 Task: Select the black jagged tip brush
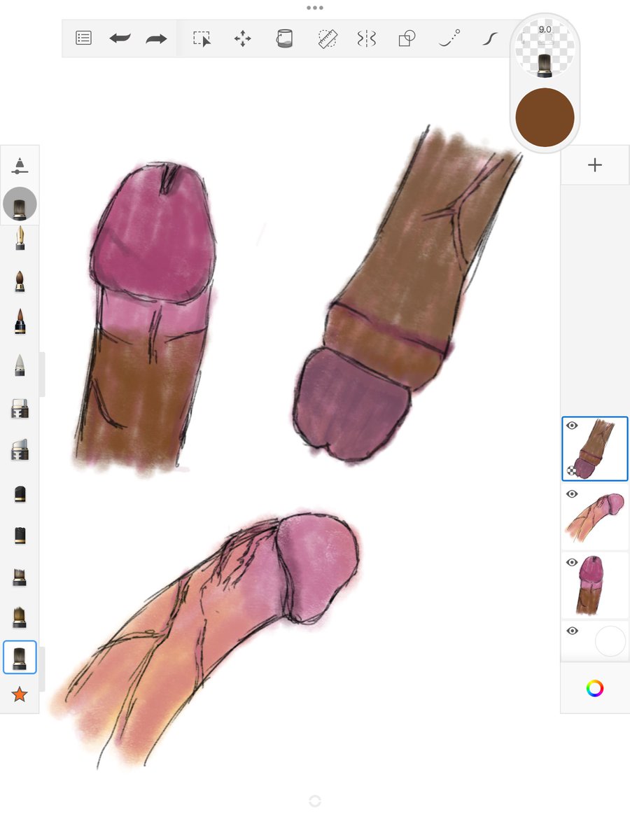tap(20, 535)
